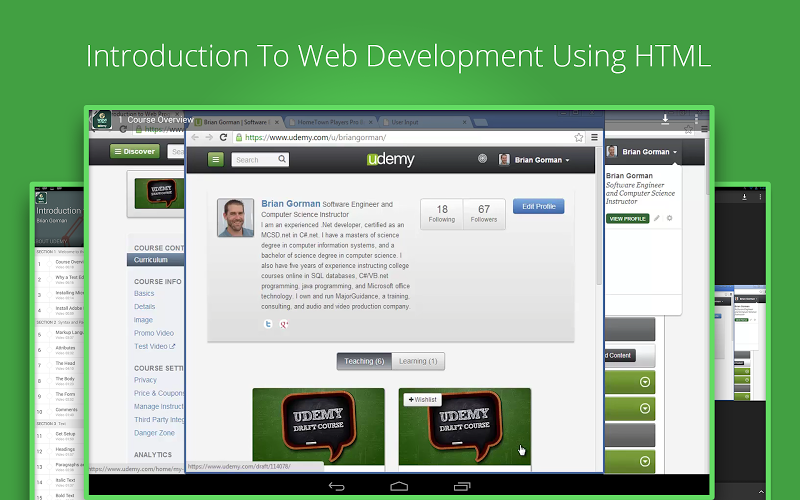This screenshot has width=800, height=500.
Task: Open a new browser tab
Action: [x=480, y=122]
